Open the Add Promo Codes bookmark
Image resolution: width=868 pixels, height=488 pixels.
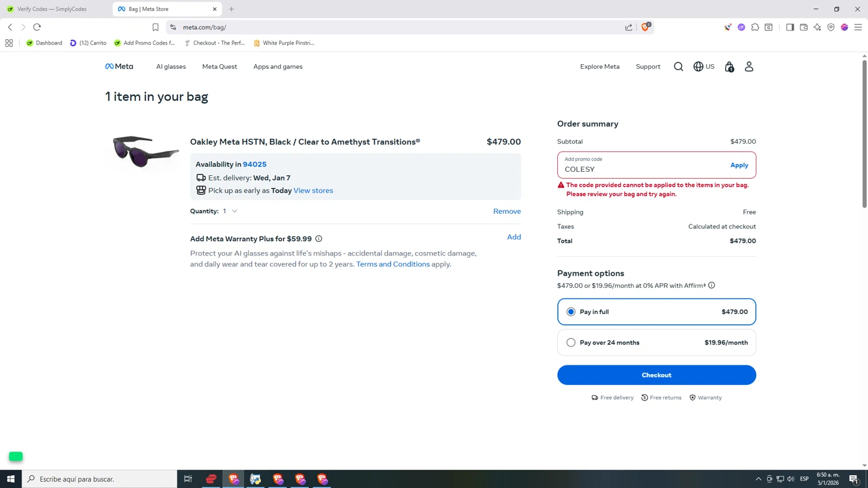point(145,43)
